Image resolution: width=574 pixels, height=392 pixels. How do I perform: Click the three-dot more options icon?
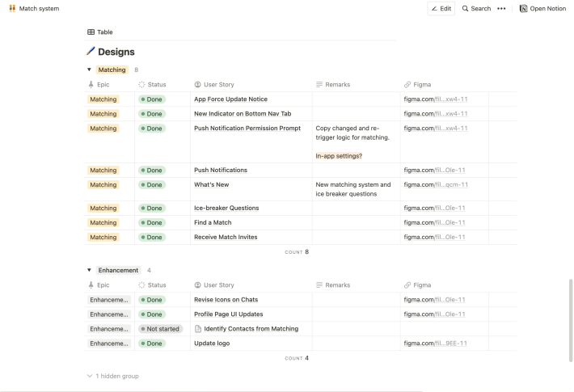point(501,8)
